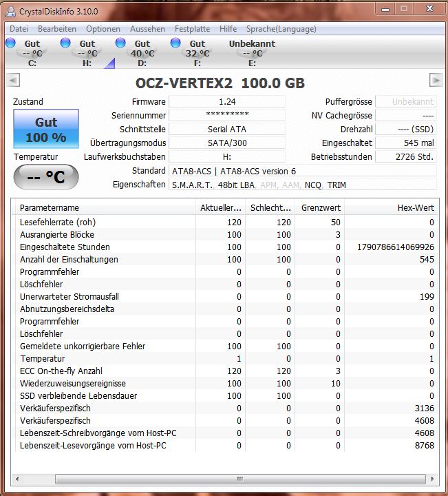Screen dimensions: 448x496
Task: Select the ECC On-the-fly Anzahl row
Action: coord(225,371)
